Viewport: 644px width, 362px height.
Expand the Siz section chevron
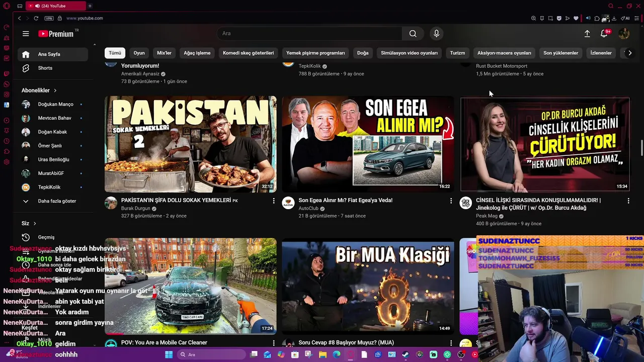(35, 223)
